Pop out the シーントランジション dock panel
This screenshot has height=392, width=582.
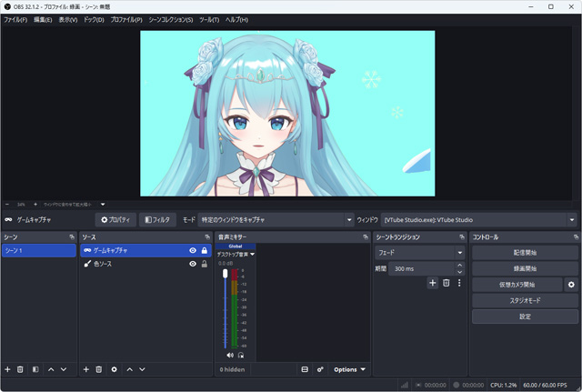(462, 236)
